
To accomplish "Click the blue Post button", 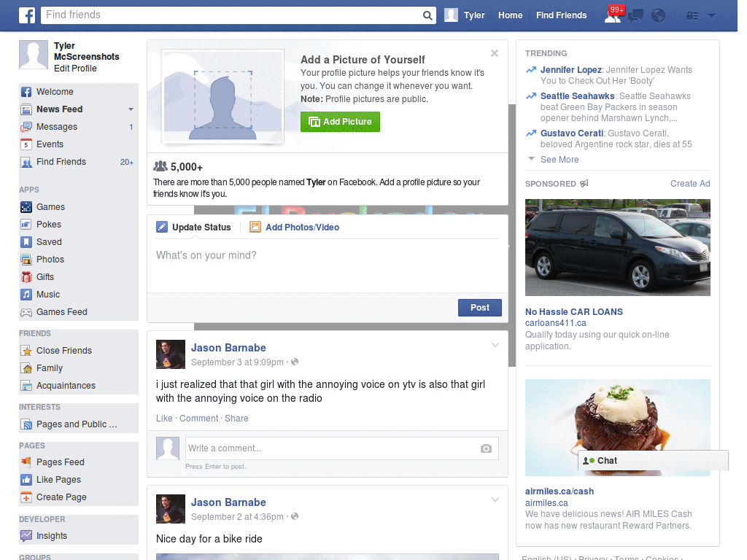I will [x=480, y=308].
